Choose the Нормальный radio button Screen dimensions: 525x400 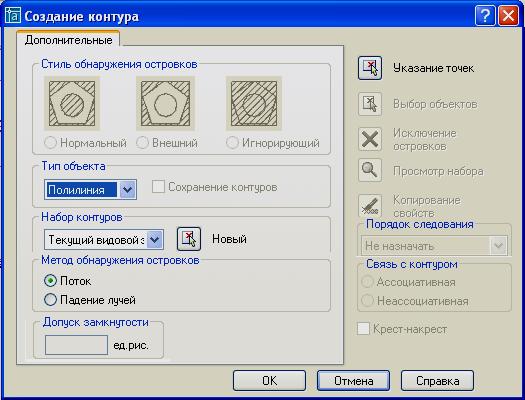tap(50, 143)
